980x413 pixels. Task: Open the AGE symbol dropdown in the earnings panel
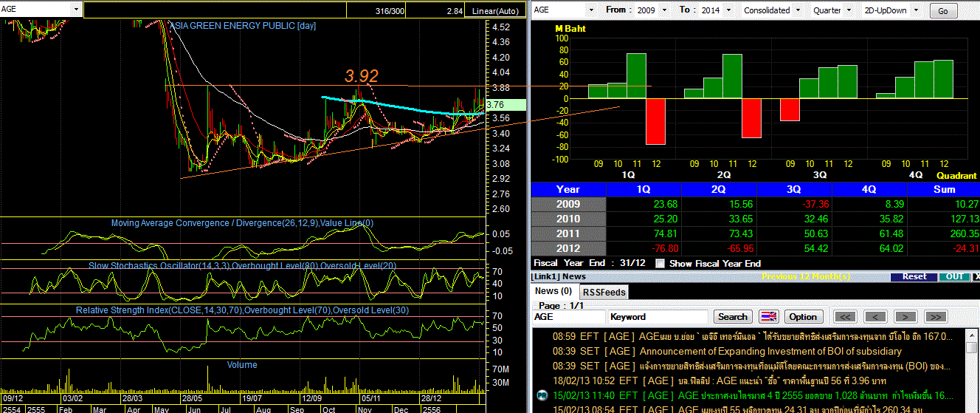point(593,10)
